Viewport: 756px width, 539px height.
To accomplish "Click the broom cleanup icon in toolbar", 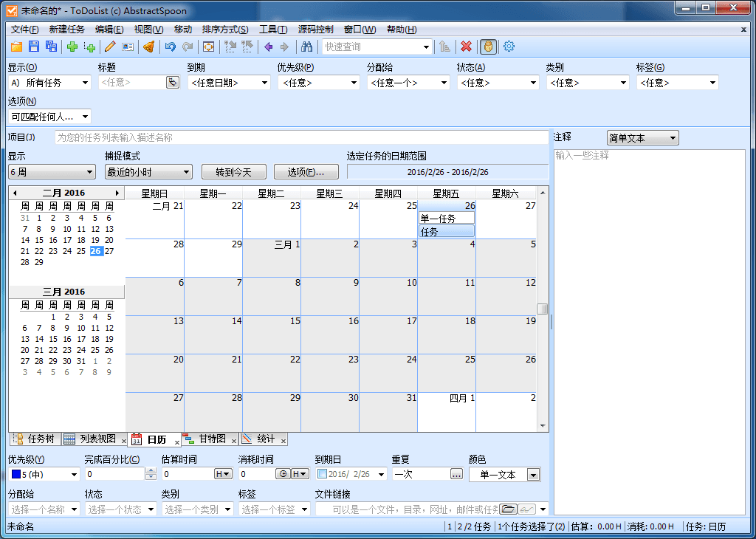I will tap(148, 47).
